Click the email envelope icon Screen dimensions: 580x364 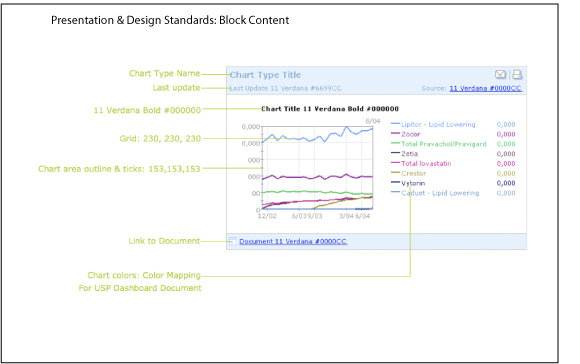(500, 75)
